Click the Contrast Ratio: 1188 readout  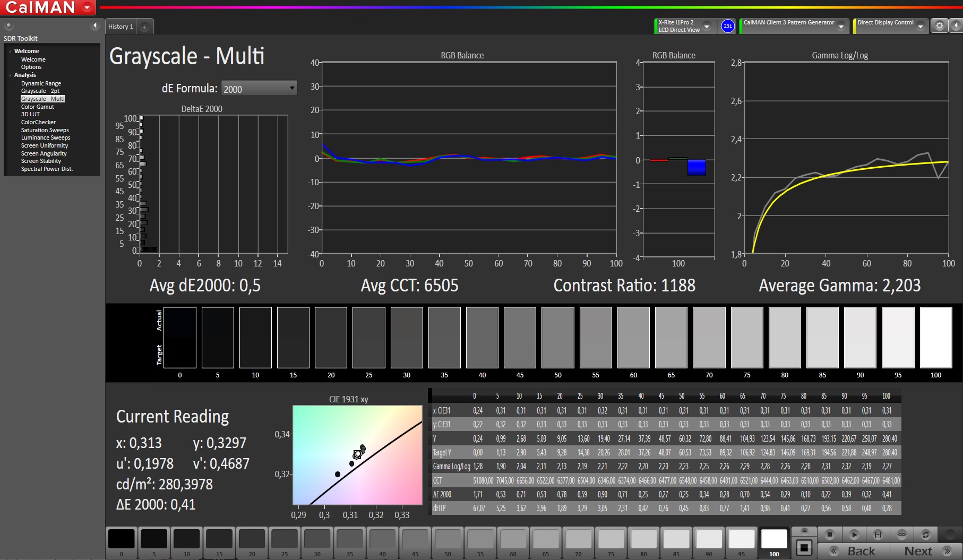624,286
